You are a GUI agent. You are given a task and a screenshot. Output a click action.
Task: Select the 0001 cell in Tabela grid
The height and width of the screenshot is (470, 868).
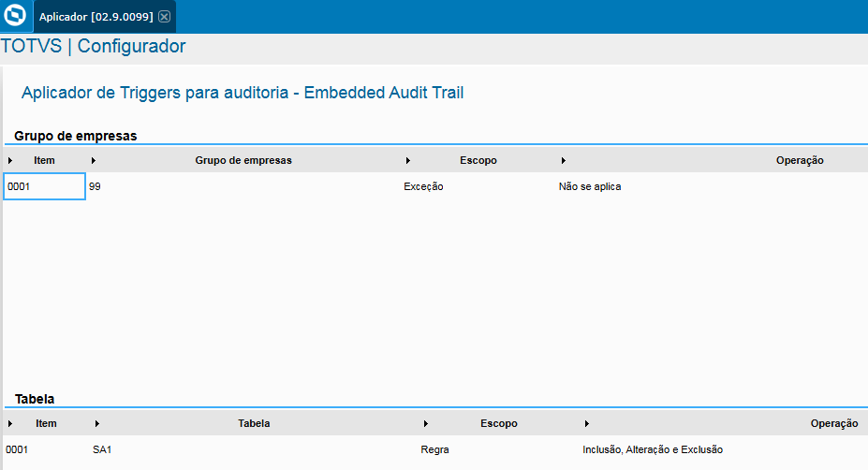click(17, 449)
